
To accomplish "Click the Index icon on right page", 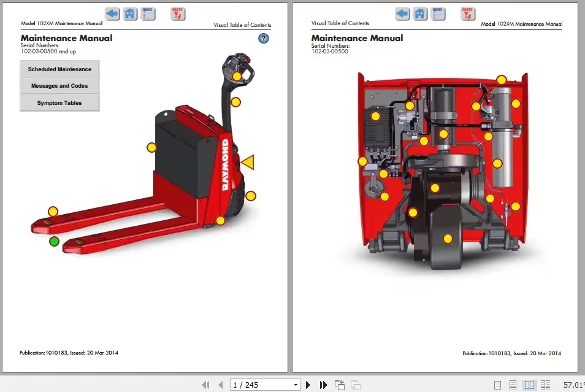I will click(438, 13).
